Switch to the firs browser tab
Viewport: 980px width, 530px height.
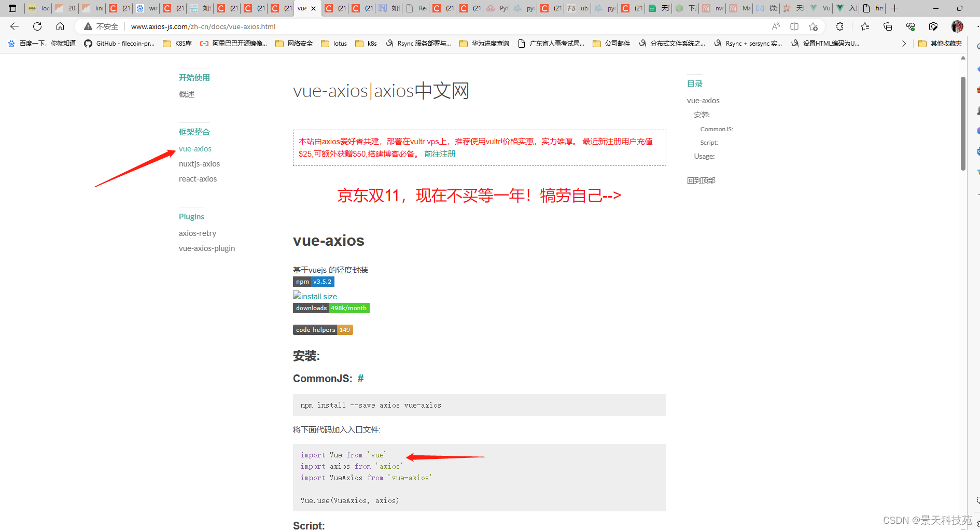[873, 8]
